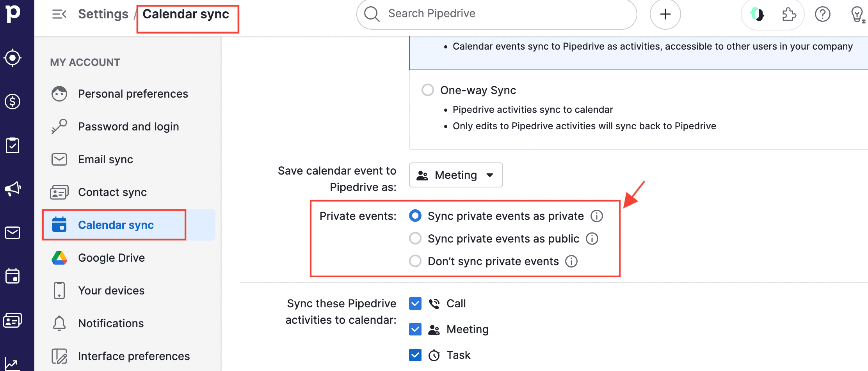The height and width of the screenshot is (371, 868).
Task: Go to Email sync settings
Action: (105, 159)
